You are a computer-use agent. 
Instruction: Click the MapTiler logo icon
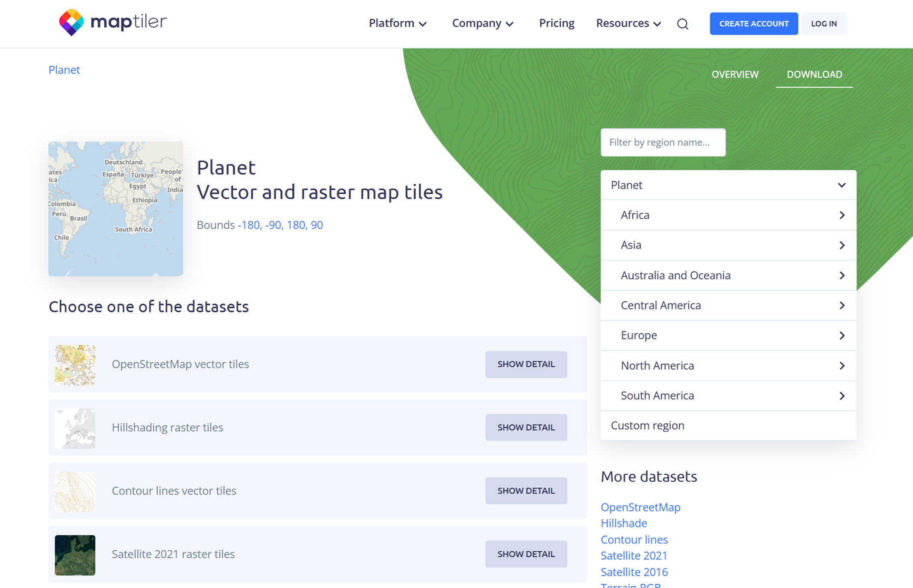(71, 22)
